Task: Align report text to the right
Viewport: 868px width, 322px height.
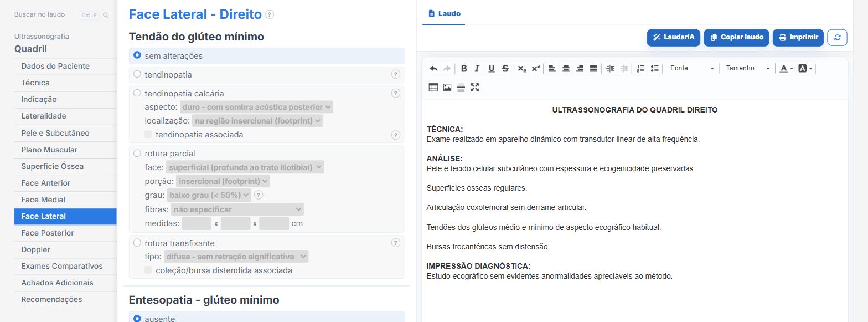Action: pos(580,68)
